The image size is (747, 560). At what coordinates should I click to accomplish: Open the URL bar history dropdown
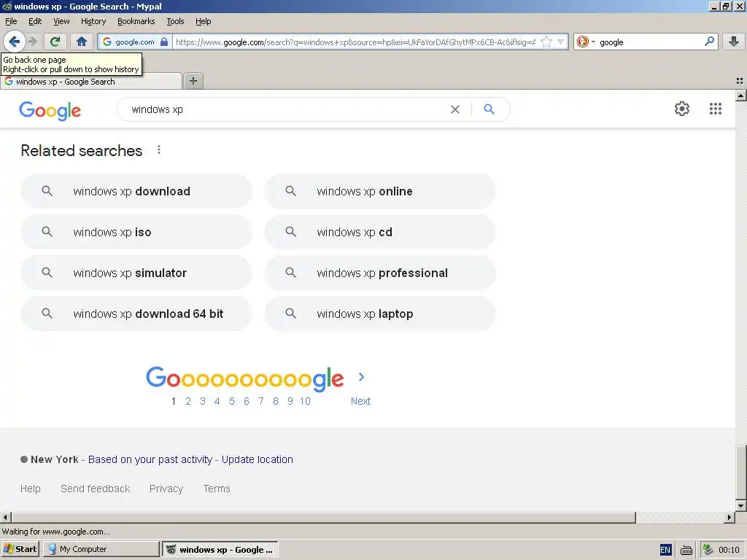tap(561, 42)
